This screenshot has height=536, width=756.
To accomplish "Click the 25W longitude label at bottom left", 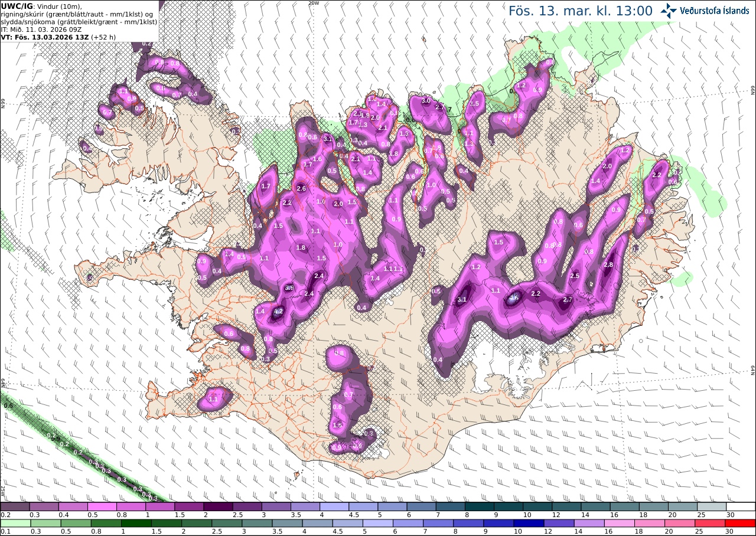I will pyautogui.click(x=3, y=491).
